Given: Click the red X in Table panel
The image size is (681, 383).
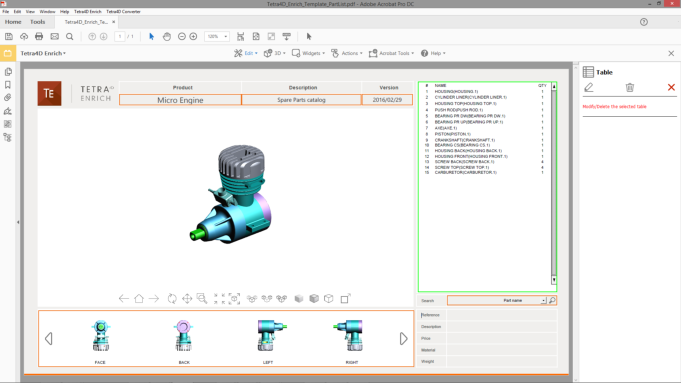Looking at the screenshot, I should pos(671,88).
